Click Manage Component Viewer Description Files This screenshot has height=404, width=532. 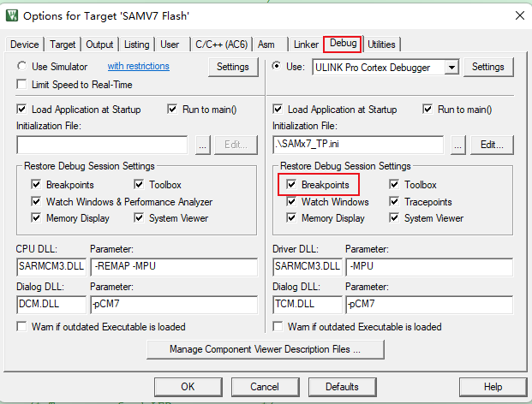click(x=264, y=349)
